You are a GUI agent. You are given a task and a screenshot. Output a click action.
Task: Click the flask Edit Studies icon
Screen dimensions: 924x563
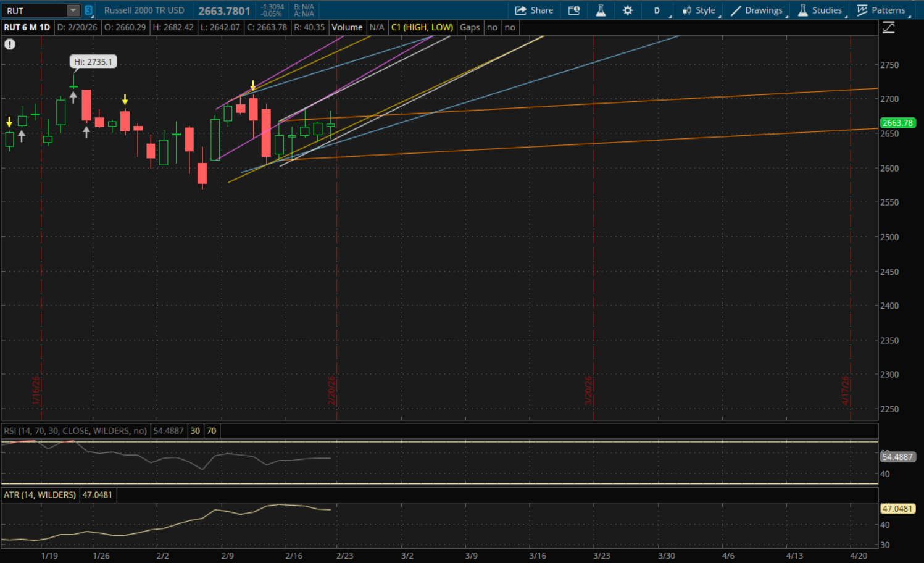(601, 10)
